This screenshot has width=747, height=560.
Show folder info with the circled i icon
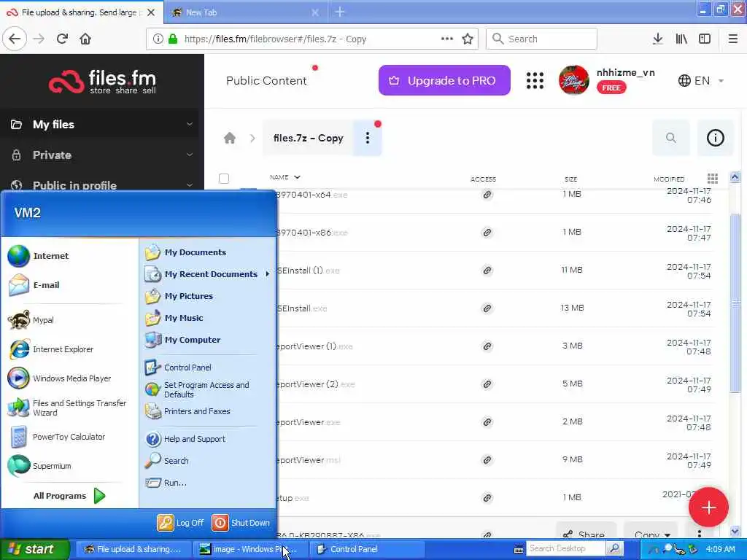715,138
